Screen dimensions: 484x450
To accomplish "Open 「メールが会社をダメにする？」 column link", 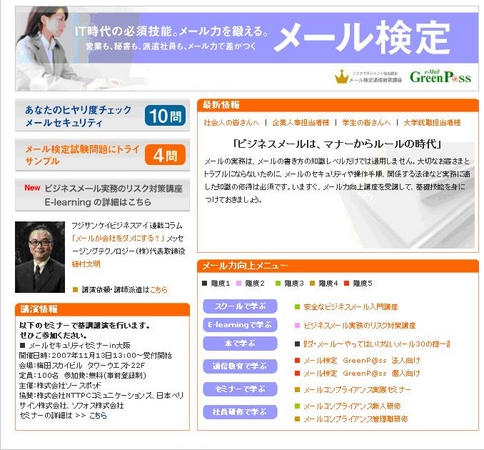I will (x=118, y=239).
